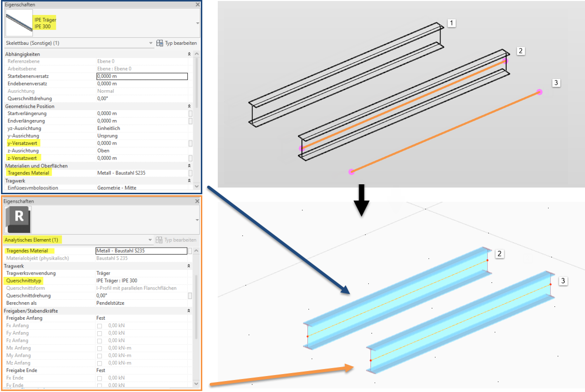Viewport: 585px width, 392px height.
Task: Toggle the Mx Anfang checkbox
Action: [99, 348]
